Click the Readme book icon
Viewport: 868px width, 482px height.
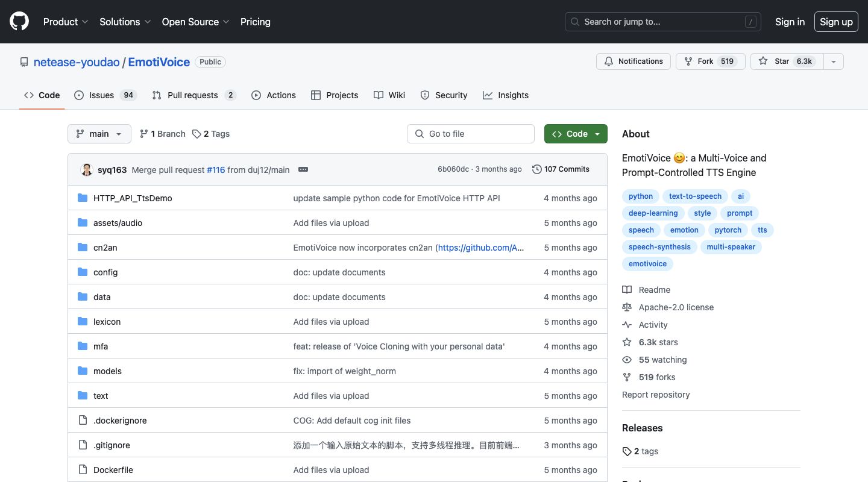[627, 290]
